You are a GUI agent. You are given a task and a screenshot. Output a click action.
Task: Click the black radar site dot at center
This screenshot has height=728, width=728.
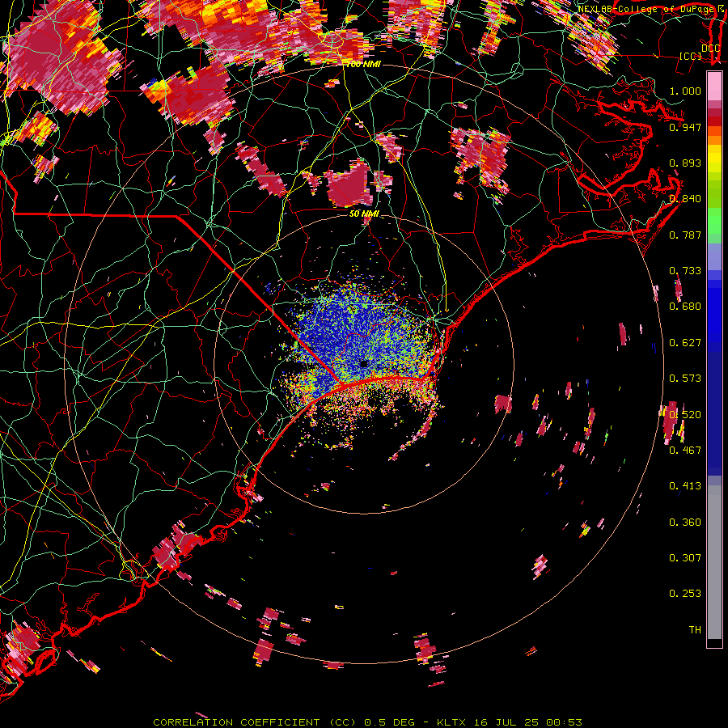364,365
